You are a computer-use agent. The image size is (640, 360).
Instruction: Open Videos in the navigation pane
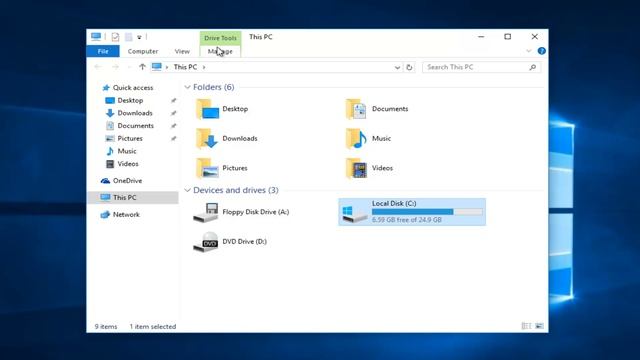[x=128, y=164]
